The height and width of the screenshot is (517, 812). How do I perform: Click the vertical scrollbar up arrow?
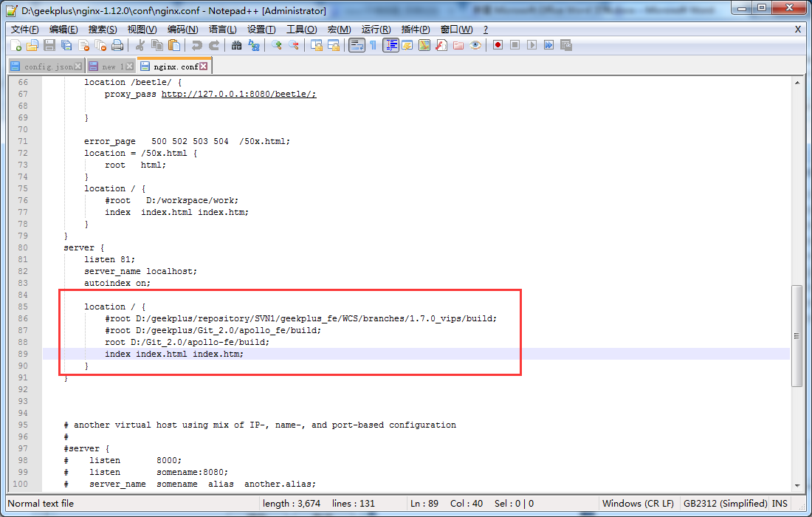tap(797, 83)
